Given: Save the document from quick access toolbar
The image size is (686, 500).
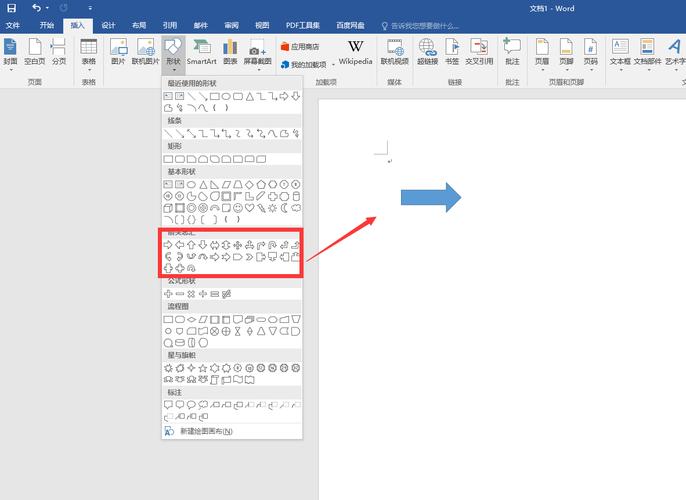Looking at the screenshot, I should 11,8.
